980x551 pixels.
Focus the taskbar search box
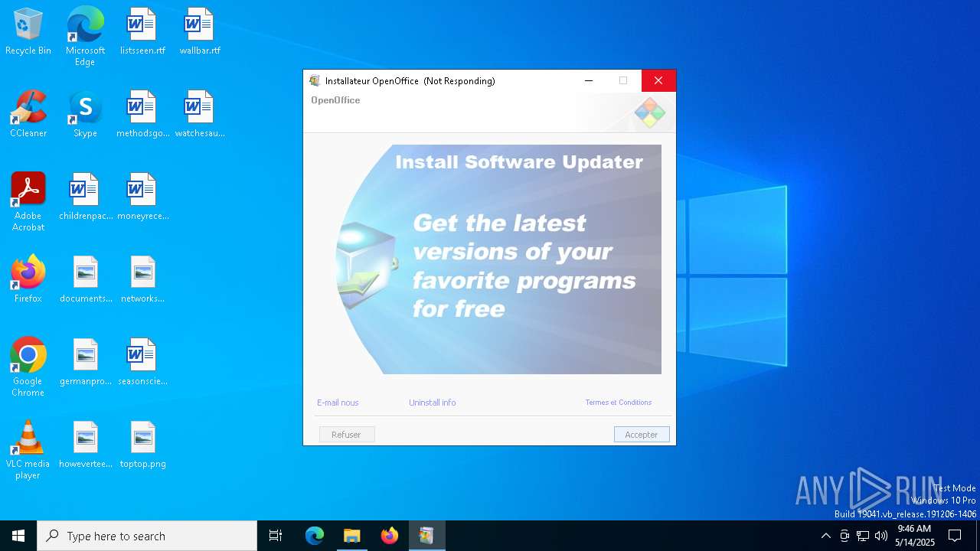click(x=147, y=536)
